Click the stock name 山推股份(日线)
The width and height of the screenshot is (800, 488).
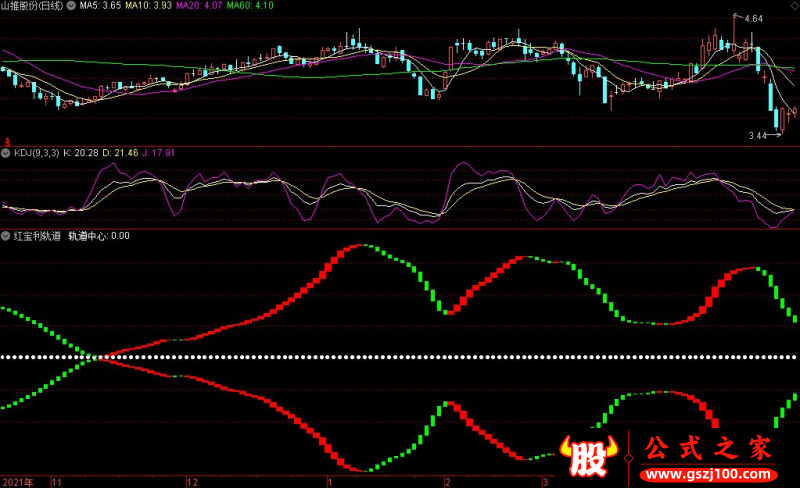32,6
